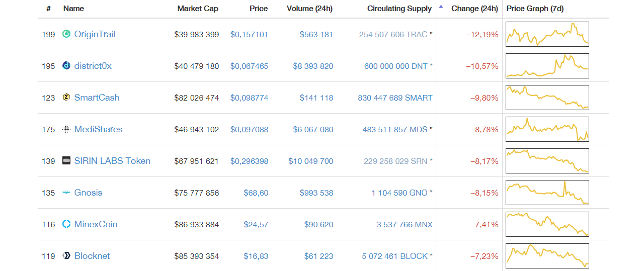Sort by rank # column header
Screen dimensions: 644x271
click(48, 9)
